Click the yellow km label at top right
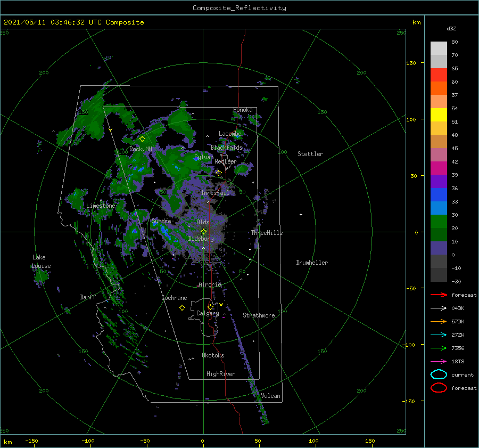This screenshot has height=448, width=479. [416, 22]
